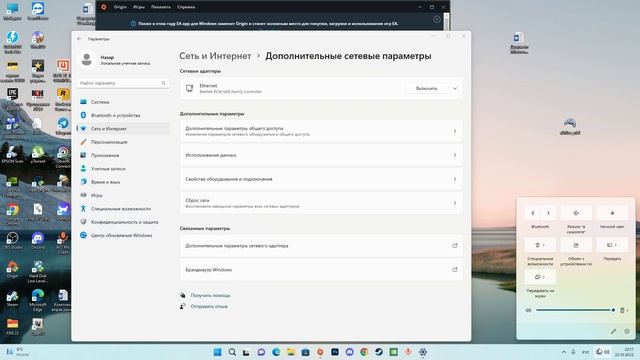Open Дополнительные параметры общего доступа
Viewport: 640px width, 360px height.
[322, 131]
